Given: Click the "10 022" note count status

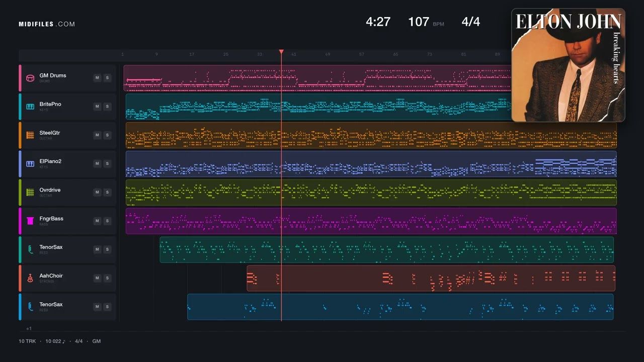Looking at the screenshot, I should coord(55,341).
